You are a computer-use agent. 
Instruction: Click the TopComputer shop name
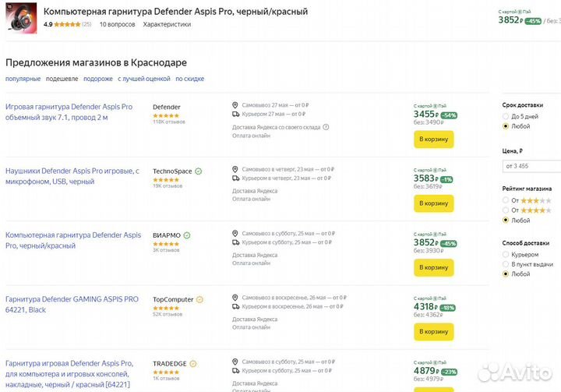click(173, 299)
